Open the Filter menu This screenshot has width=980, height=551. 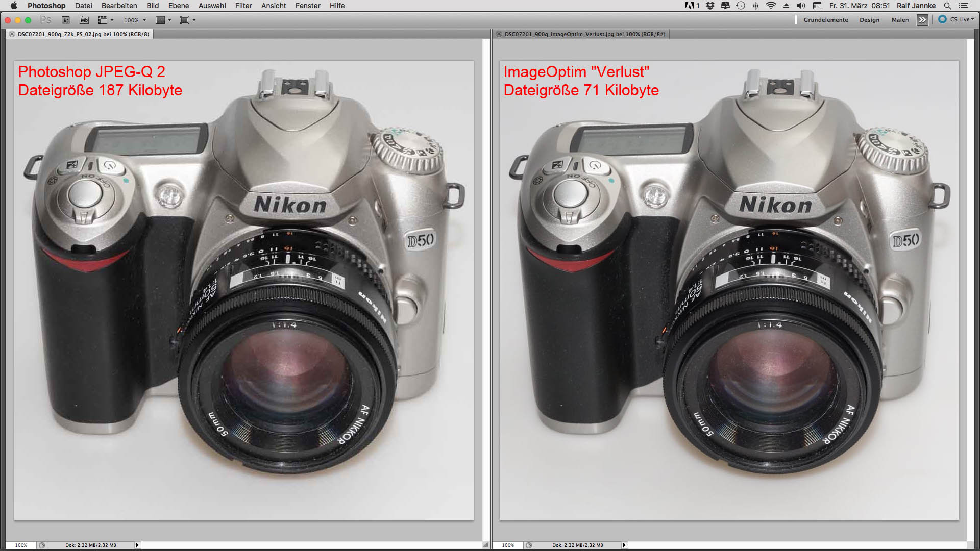click(243, 6)
